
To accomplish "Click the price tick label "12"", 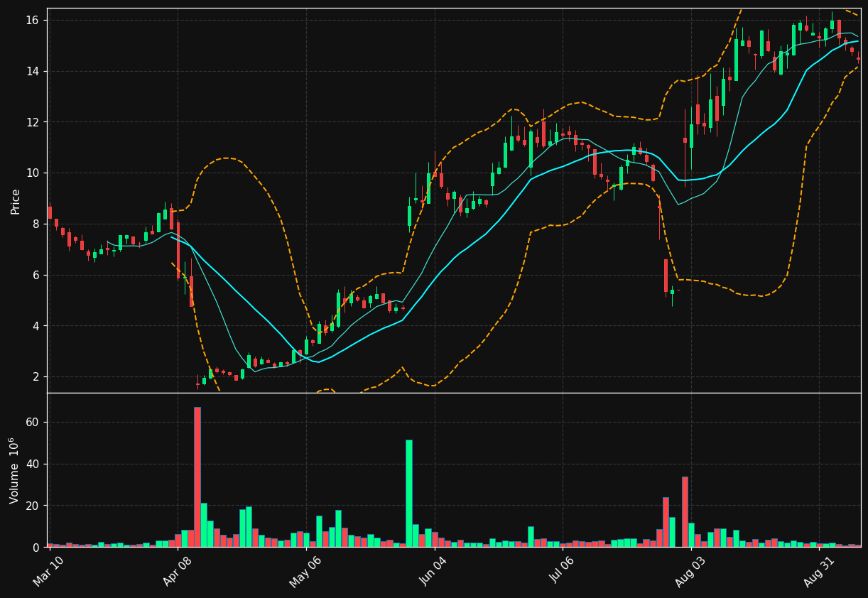I will tap(33, 122).
